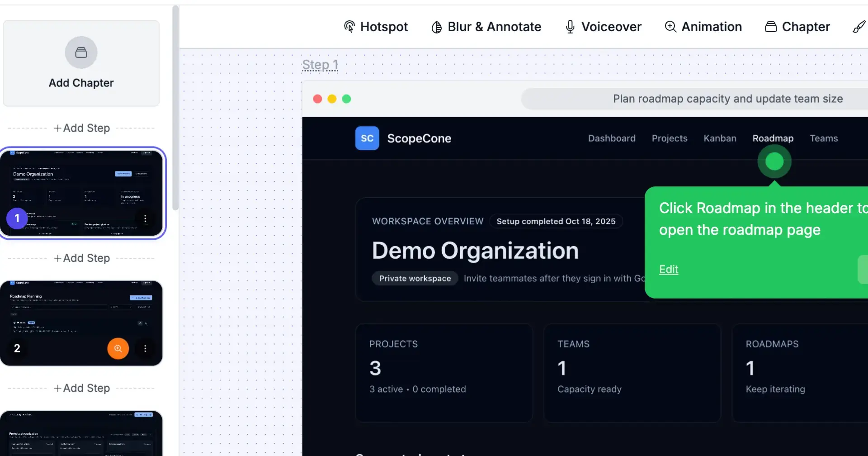The width and height of the screenshot is (868, 456).
Task: Click the Voiceover microphone icon
Action: click(x=570, y=27)
